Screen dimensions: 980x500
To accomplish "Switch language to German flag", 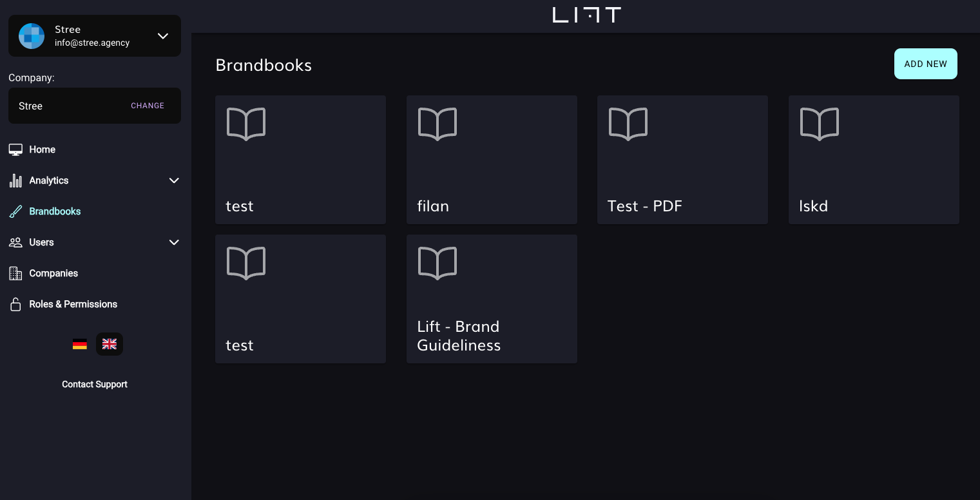I will pyautogui.click(x=80, y=345).
